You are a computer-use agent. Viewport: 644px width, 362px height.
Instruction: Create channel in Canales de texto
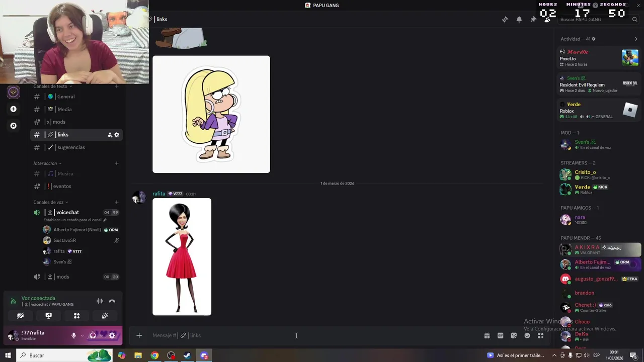point(117,86)
